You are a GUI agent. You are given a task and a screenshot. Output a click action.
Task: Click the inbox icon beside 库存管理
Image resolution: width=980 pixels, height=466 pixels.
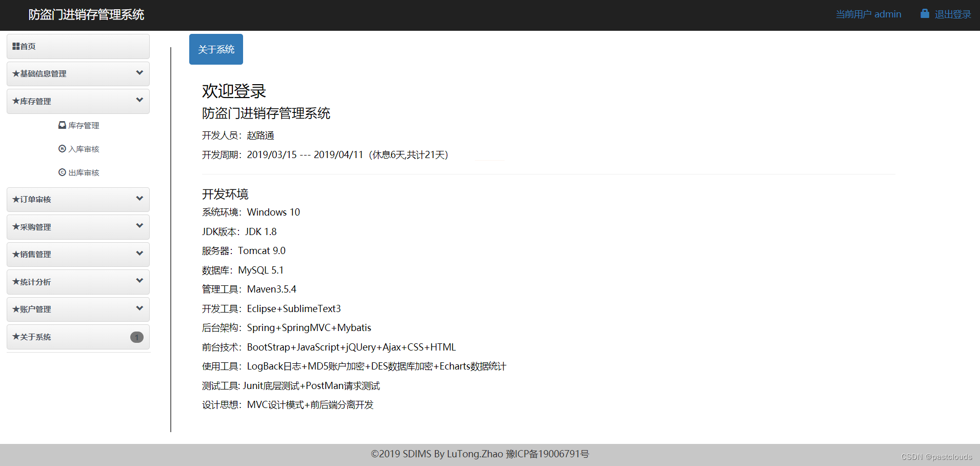(62, 125)
